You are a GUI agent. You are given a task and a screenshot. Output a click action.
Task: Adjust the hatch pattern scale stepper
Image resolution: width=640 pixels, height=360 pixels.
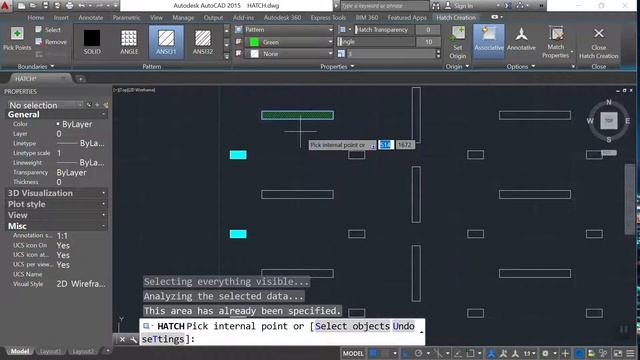tap(438, 54)
